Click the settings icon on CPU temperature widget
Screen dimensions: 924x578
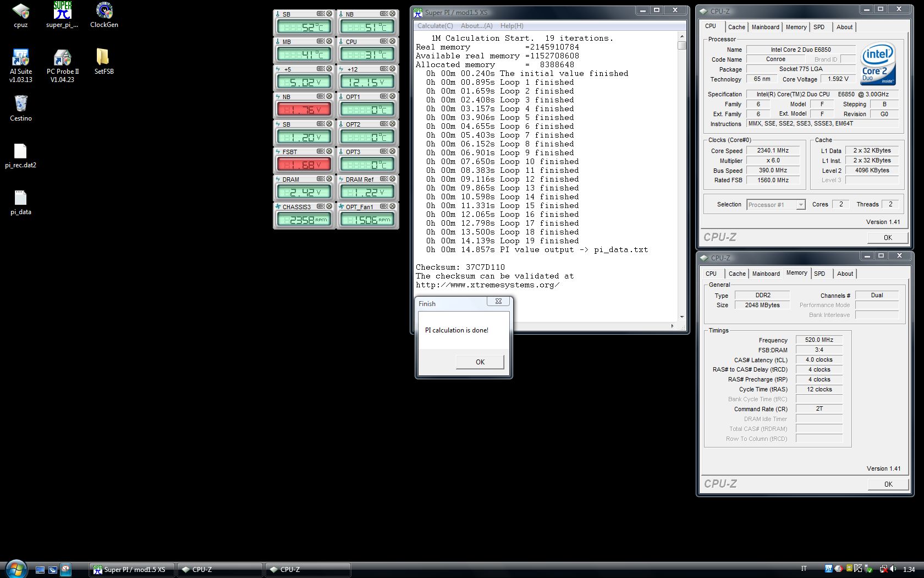(384, 41)
